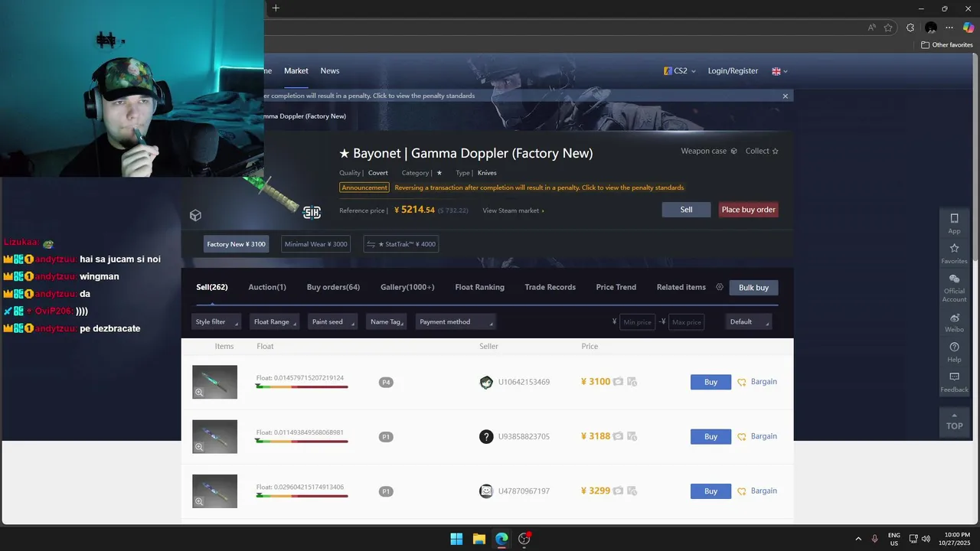Bargain on the ¥ 3188 listing
980x551 pixels.
(757, 436)
